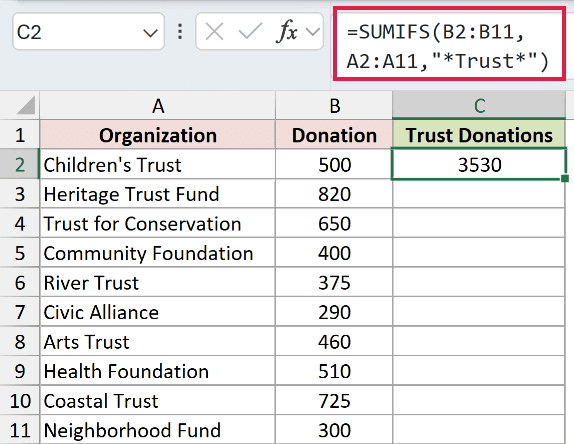
Task: Click the donation value 375
Action: pyautogui.click(x=334, y=283)
